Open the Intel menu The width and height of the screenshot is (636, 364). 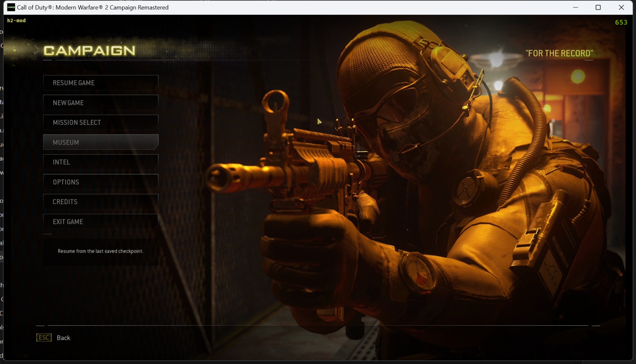pos(101,162)
